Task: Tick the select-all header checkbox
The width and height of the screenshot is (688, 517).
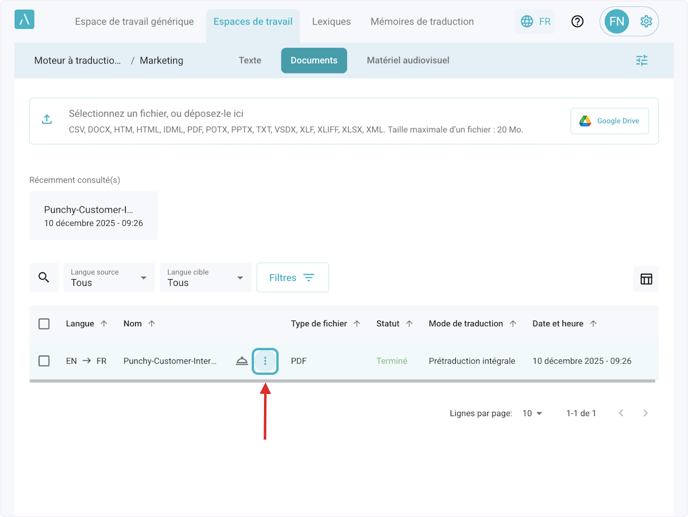Action: click(44, 324)
